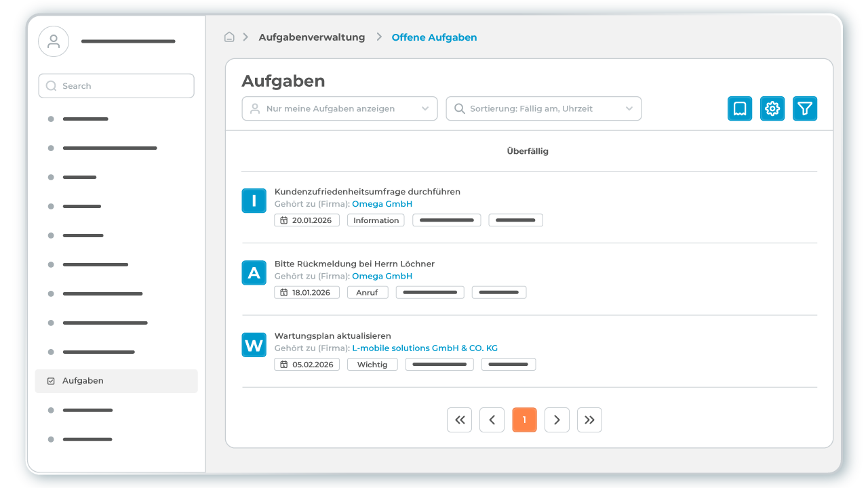Open the Omega GmbH company link
Screen dimensions: 868x488
pyautogui.click(x=382, y=203)
